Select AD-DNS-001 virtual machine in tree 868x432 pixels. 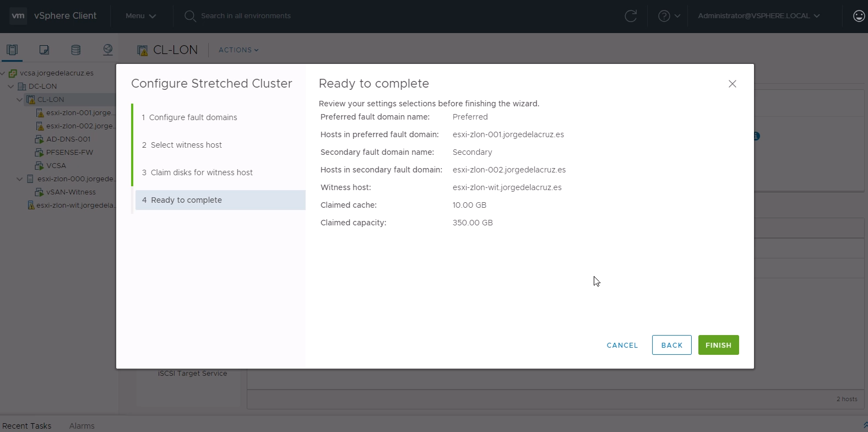pos(68,139)
